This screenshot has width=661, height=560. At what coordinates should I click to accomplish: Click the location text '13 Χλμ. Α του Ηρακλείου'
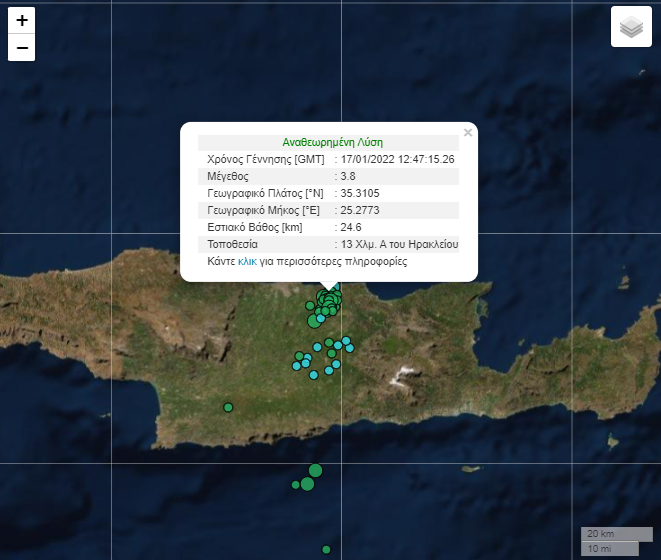coord(399,244)
